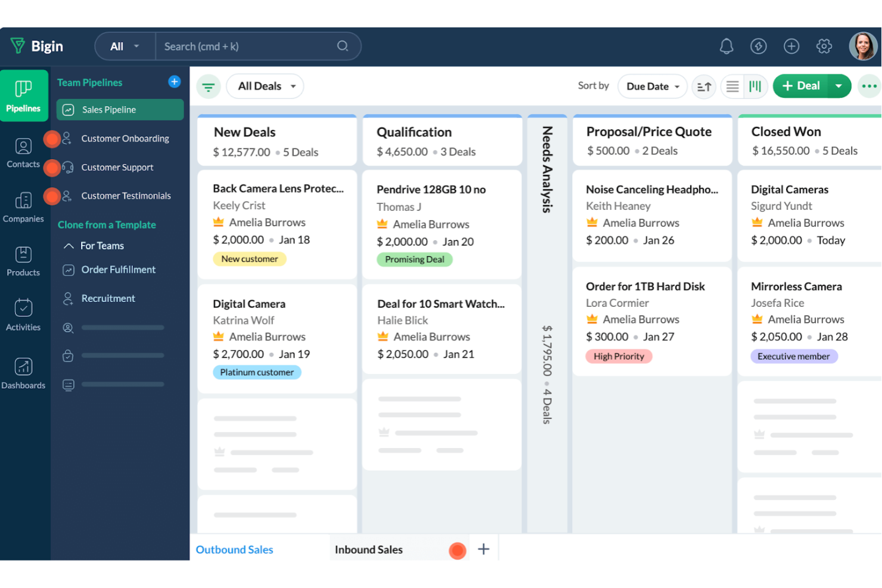Open the search scope All dropdown

[124, 46]
